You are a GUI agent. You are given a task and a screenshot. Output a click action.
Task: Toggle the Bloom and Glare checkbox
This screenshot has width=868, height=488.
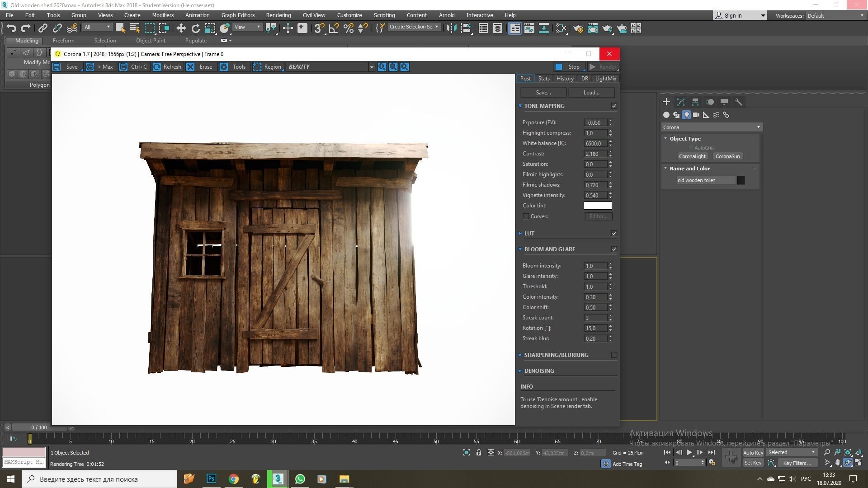[x=614, y=249]
